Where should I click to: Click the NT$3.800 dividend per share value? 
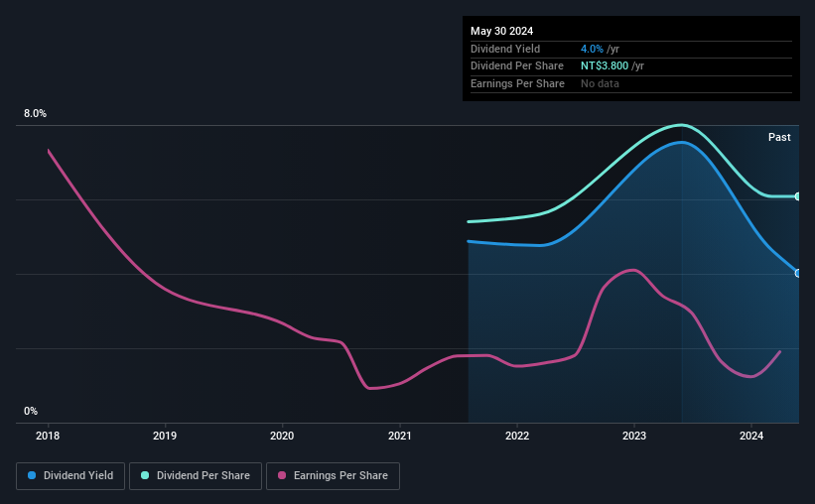605,66
